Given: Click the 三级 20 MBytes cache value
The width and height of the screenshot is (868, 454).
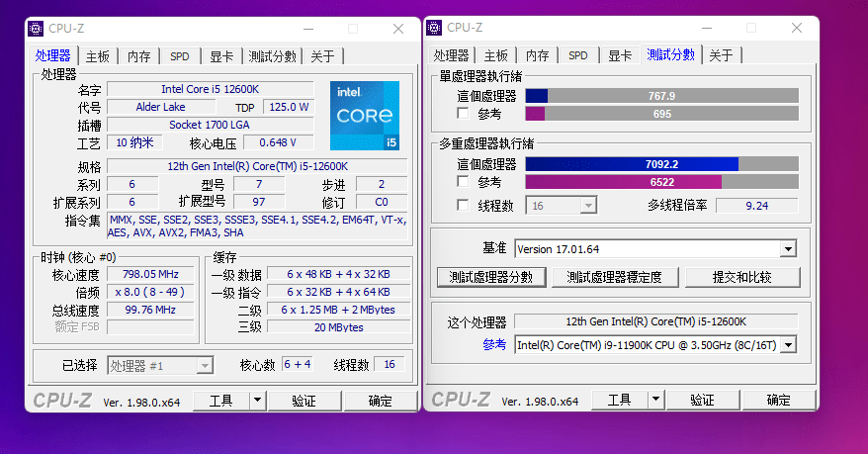Looking at the screenshot, I should coord(339,327).
